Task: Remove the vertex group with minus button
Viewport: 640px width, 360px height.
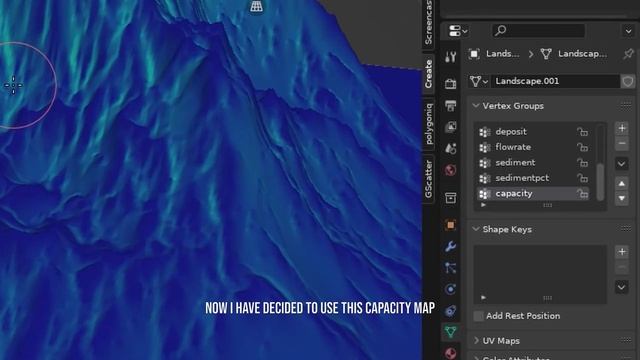Action: (622, 144)
